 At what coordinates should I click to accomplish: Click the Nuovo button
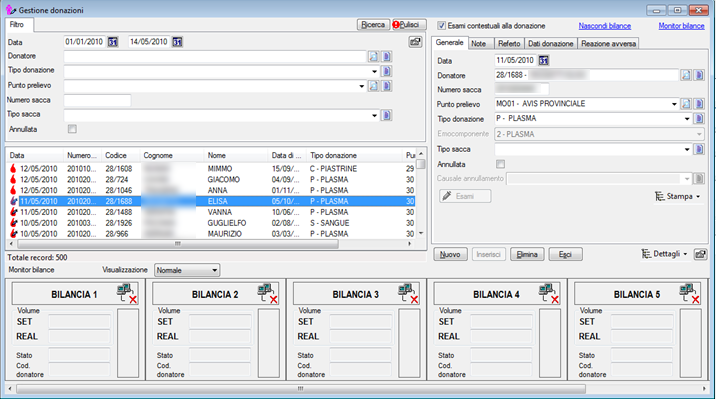coord(450,254)
